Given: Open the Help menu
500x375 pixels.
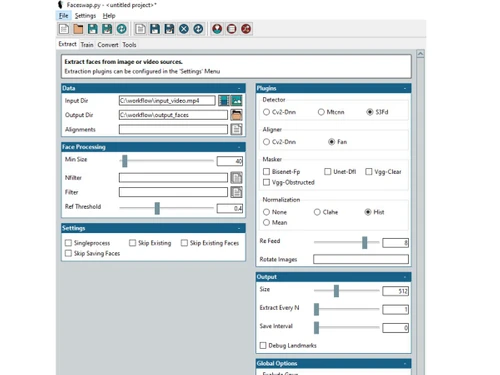Looking at the screenshot, I should tap(109, 16).
